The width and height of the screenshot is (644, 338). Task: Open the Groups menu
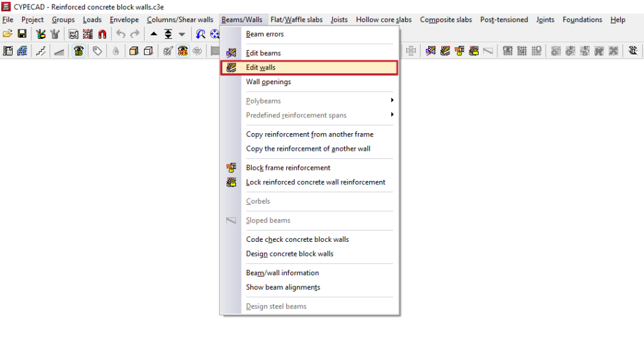(64, 19)
